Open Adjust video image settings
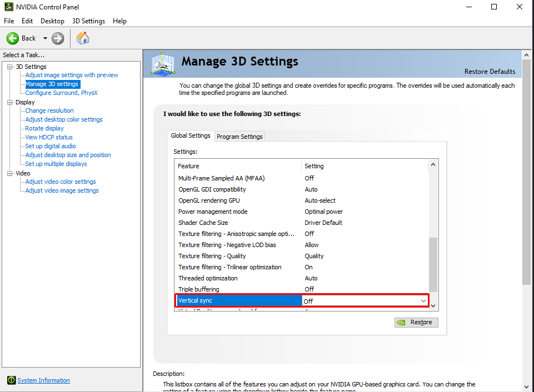Viewport: 534px width, 392px height. pos(62,190)
